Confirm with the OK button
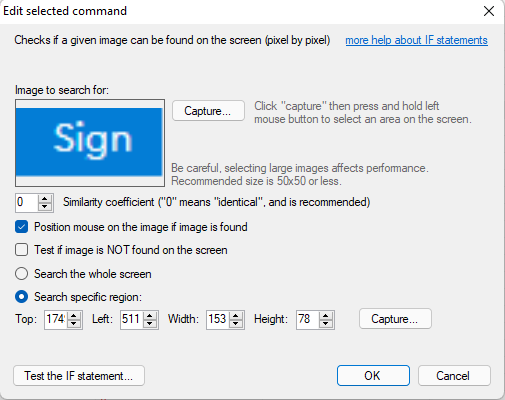 coord(373,376)
